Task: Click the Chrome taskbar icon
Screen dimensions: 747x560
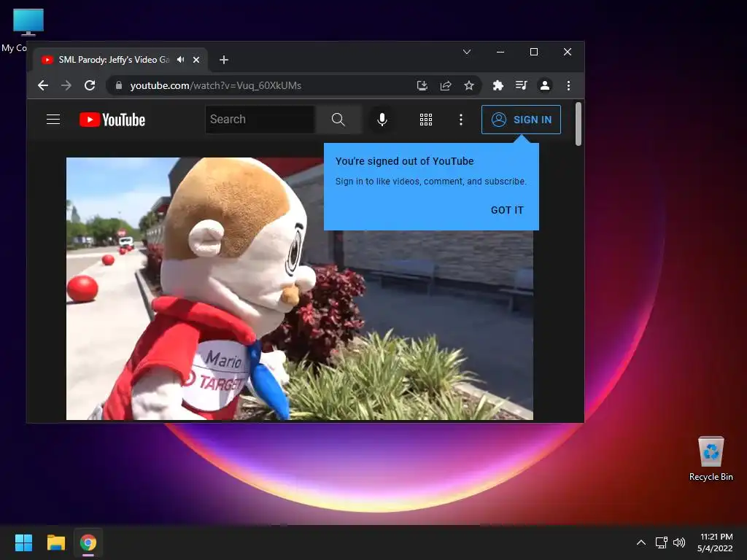Action: [x=88, y=542]
